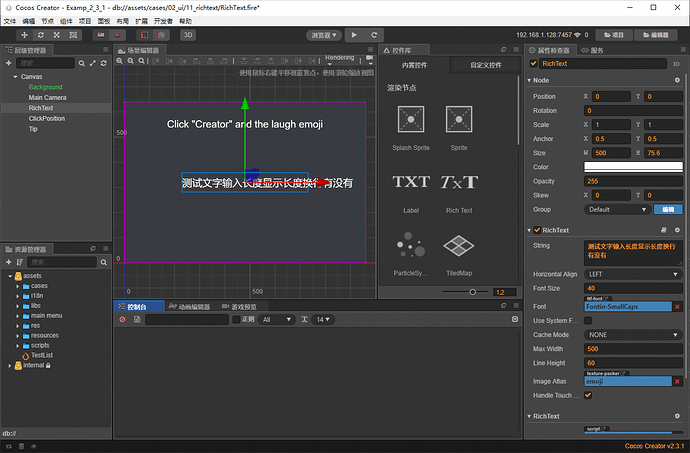Click the white Color swatch
The height and width of the screenshot is (453, 690).
coord(633,167)
